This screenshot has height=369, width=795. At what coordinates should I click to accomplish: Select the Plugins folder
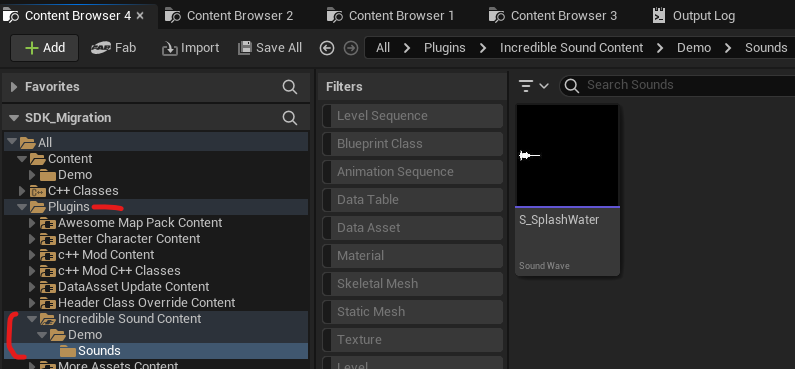[x=156, y=207]
